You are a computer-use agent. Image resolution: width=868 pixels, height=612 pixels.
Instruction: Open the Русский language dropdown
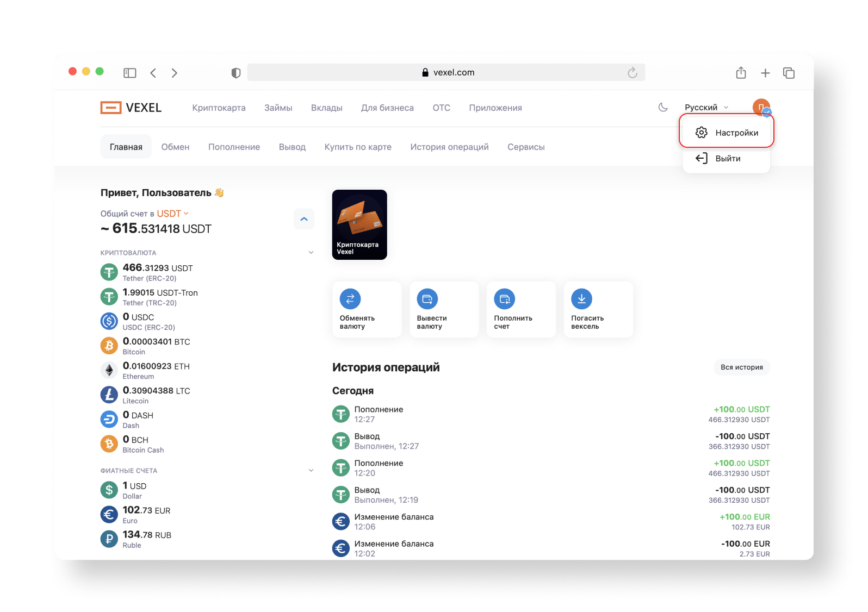(706, 107)
